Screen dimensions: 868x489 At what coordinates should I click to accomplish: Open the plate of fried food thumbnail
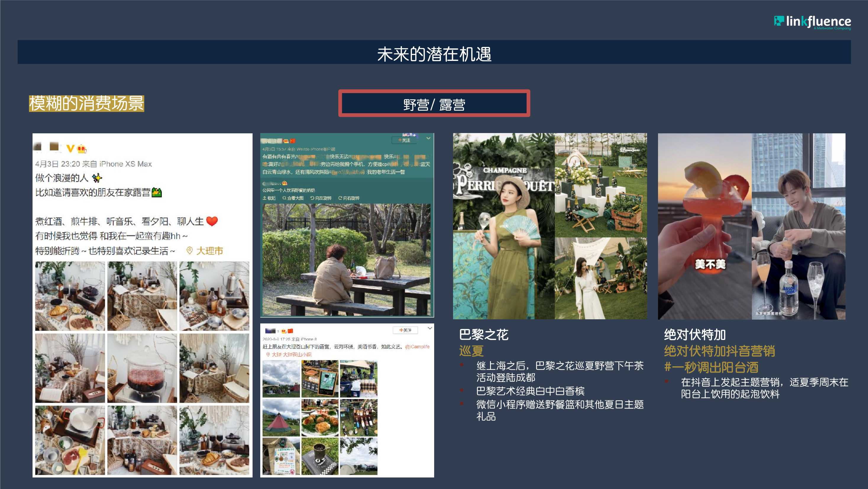[320, 418]
